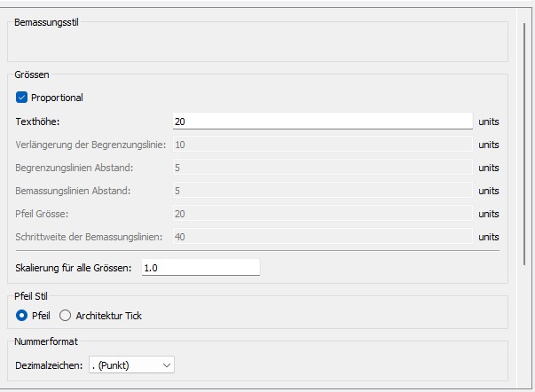Click the Verlängerung der Begrenzungslinie field
This screenshot has width=535, height=392.
322,145
